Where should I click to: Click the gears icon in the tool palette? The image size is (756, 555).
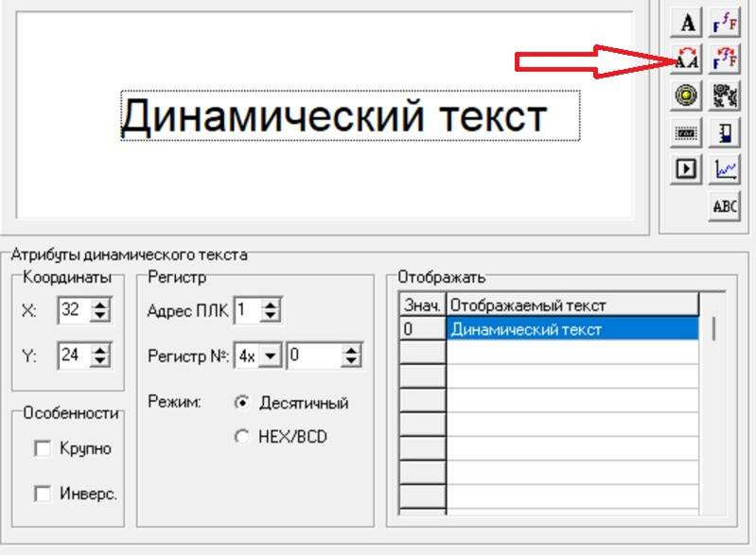coord(725,95)
